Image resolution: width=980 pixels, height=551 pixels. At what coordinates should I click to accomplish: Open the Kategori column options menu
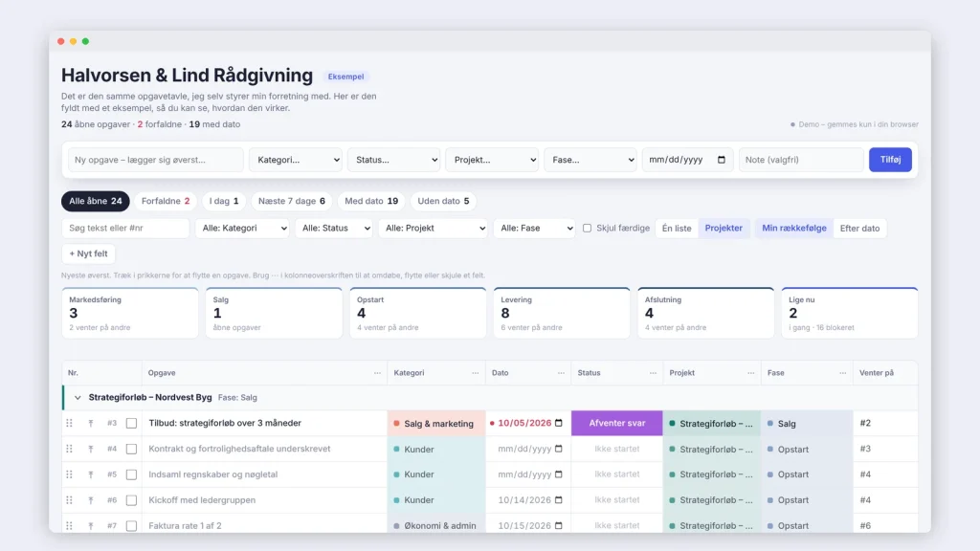pos(475,373)
